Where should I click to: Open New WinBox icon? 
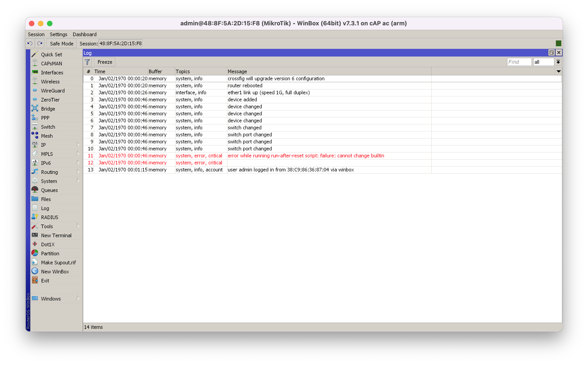coord(35,271)
